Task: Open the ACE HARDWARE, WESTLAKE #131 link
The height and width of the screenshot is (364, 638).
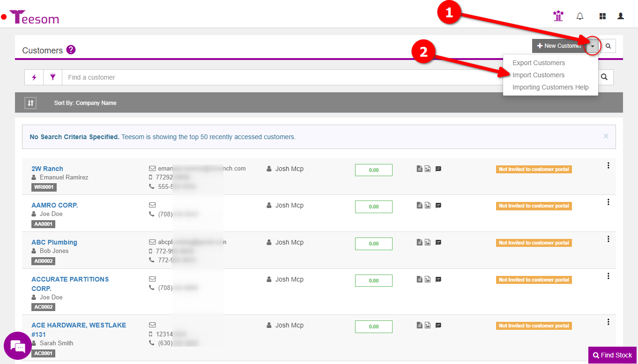Action: tap(79, 330)
